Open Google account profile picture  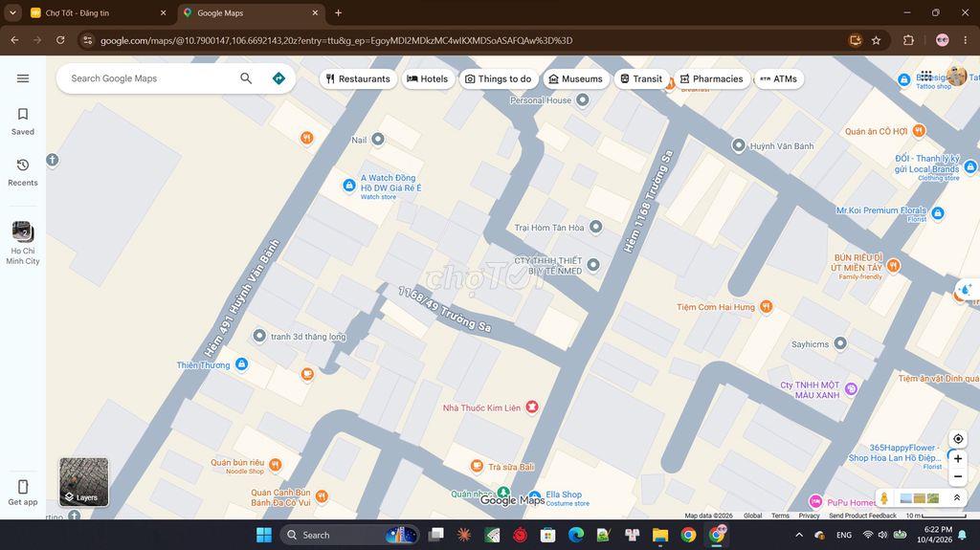[956, 76]
